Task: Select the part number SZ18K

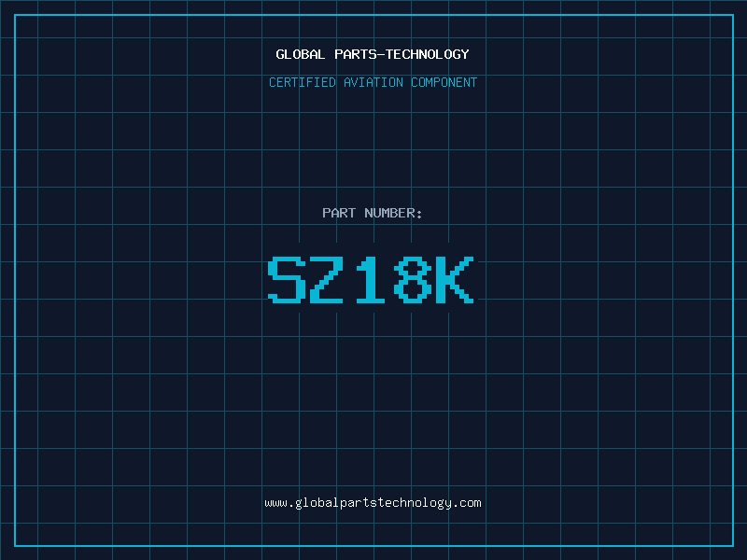Action: click(371, 280)
